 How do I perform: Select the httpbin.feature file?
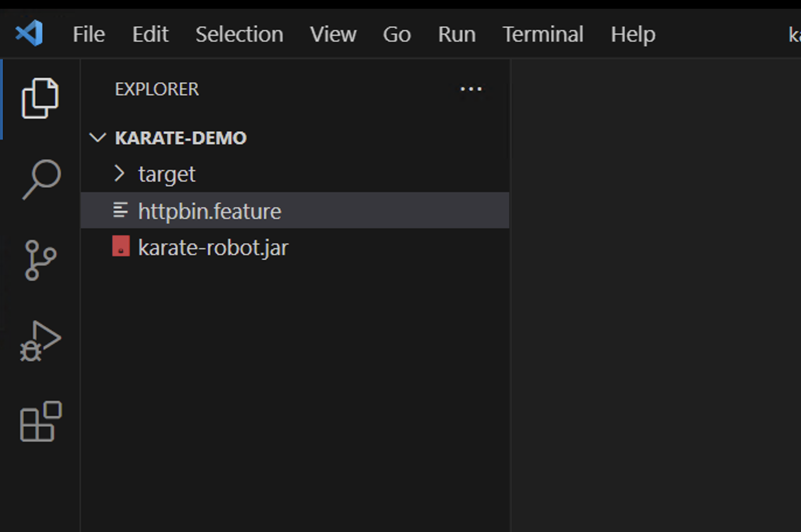[209, 211]
